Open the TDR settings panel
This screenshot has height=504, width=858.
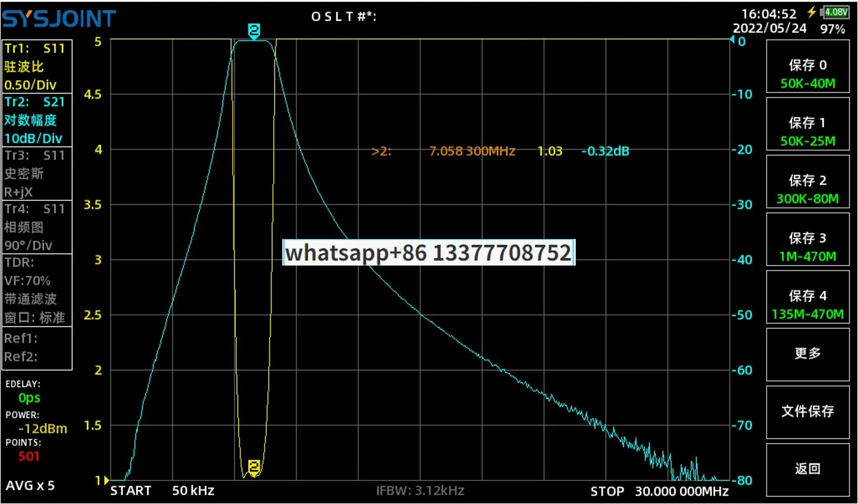[37, 290]
